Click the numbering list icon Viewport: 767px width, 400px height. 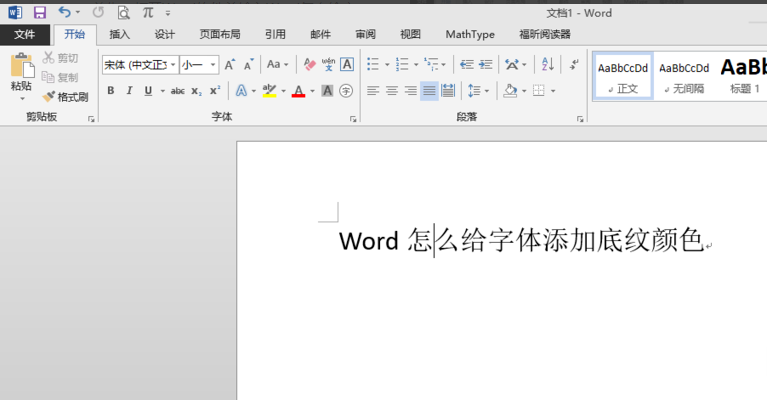click(x=402, y=64)
